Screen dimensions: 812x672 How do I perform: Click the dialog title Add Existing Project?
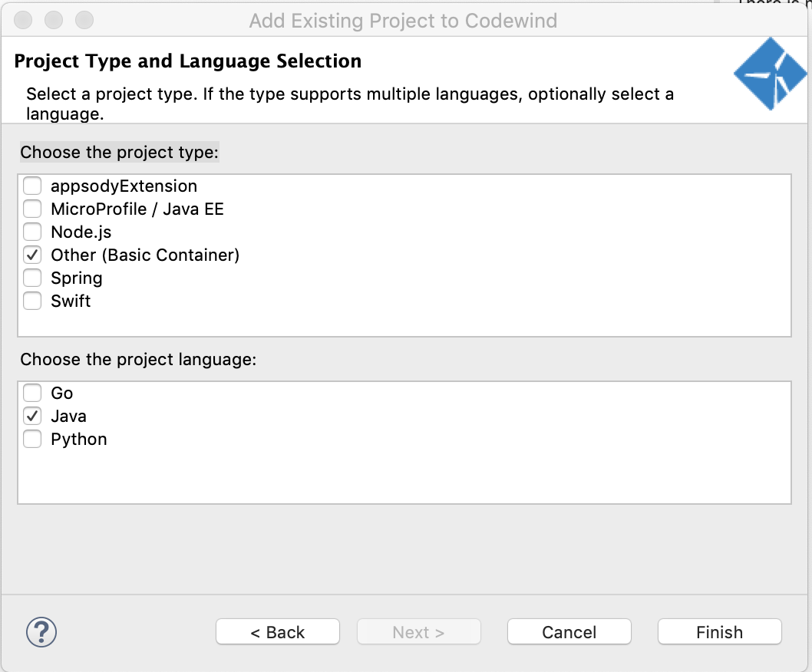(404, 21)
